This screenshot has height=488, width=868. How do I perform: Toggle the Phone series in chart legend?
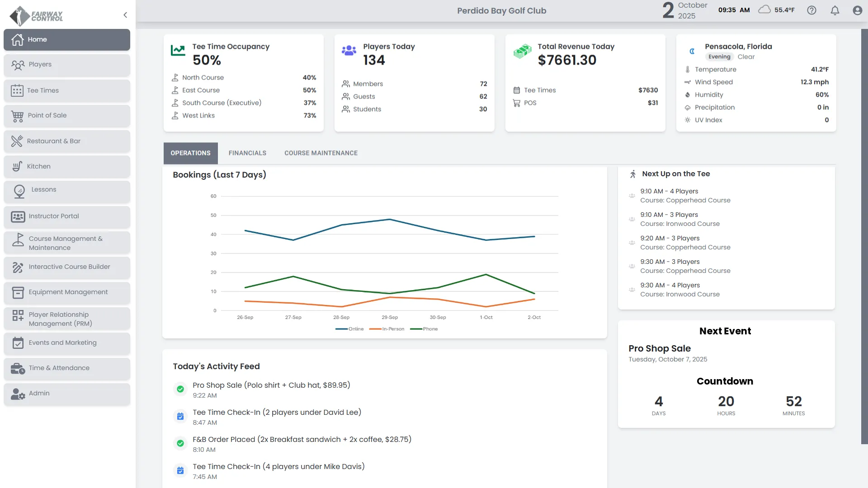(x=424, y=329)
